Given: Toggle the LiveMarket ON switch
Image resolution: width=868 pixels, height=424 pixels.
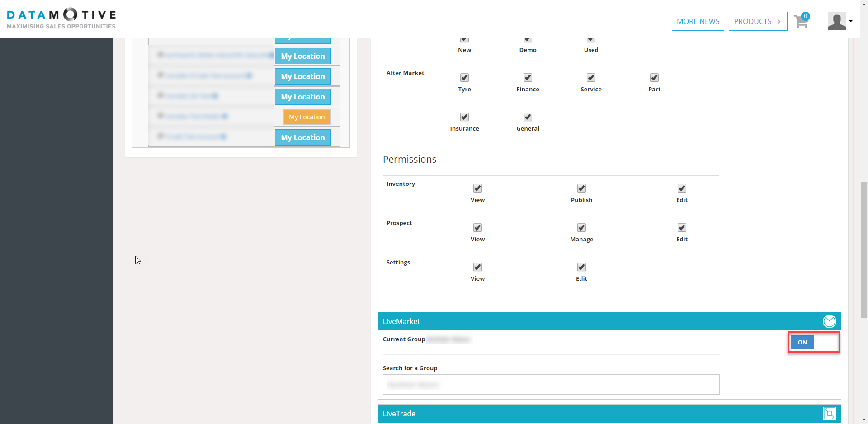Looking at the screenshot, I should click(813, 342).
